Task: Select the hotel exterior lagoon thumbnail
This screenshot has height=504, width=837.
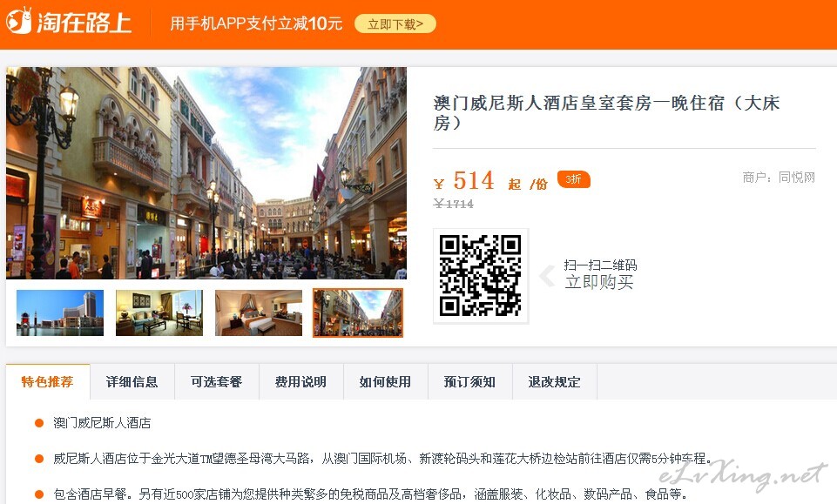Action: pyautogui.click(x=60, y=312)
